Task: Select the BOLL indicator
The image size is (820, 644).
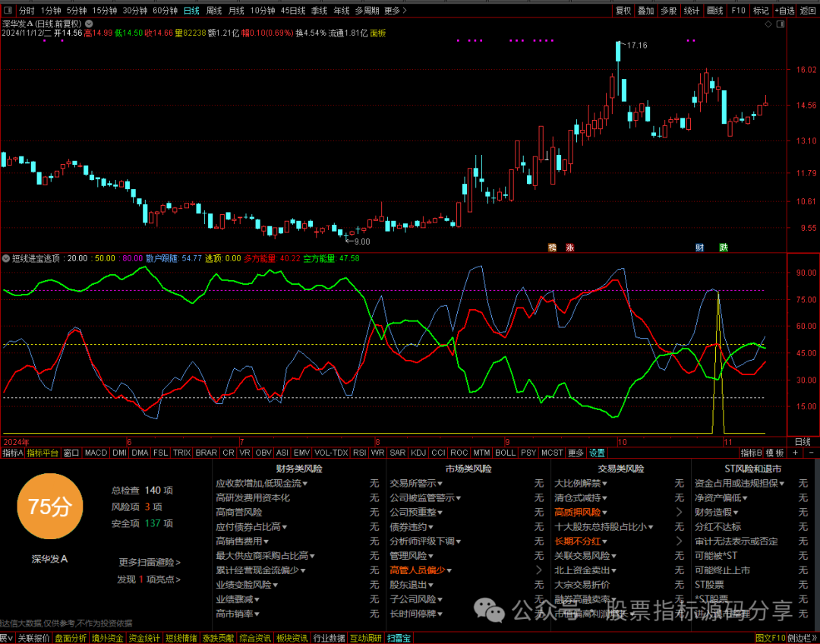Action: coord(505,453)
